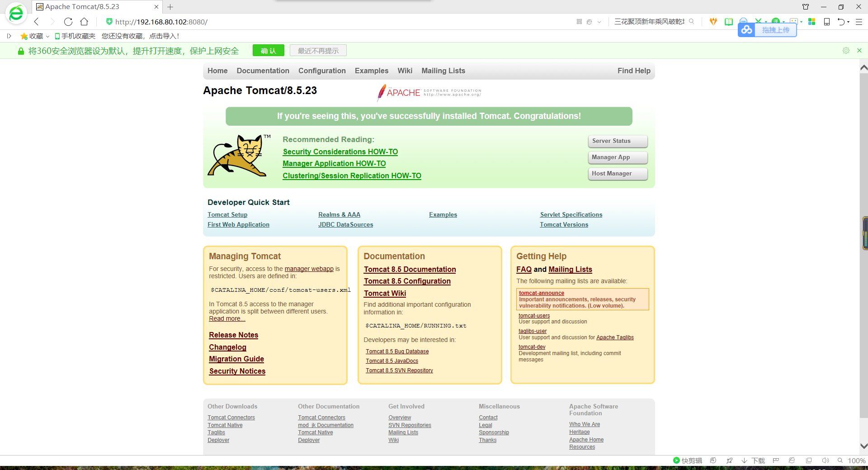This screenshot has width=868, height=470.
Task: Click Find Help in the nav bar
Action: [634, 71]
